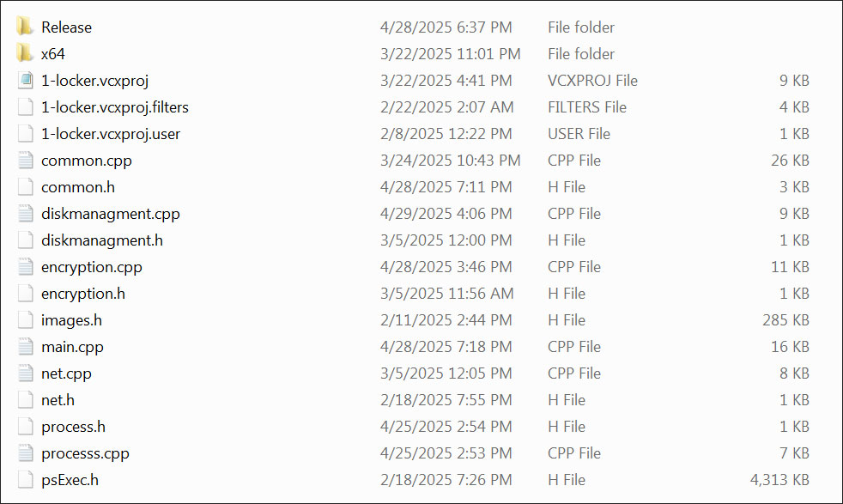The width and height of the screenshot is (843, 504).
Task: Click the psExec.h file icon
Action: 25,480
